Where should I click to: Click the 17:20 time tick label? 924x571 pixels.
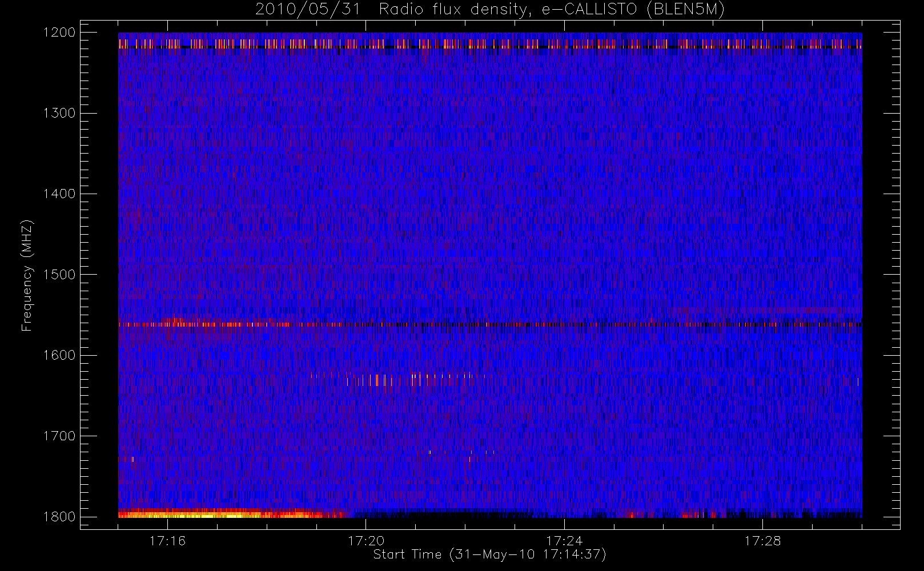tap(366, 541)
